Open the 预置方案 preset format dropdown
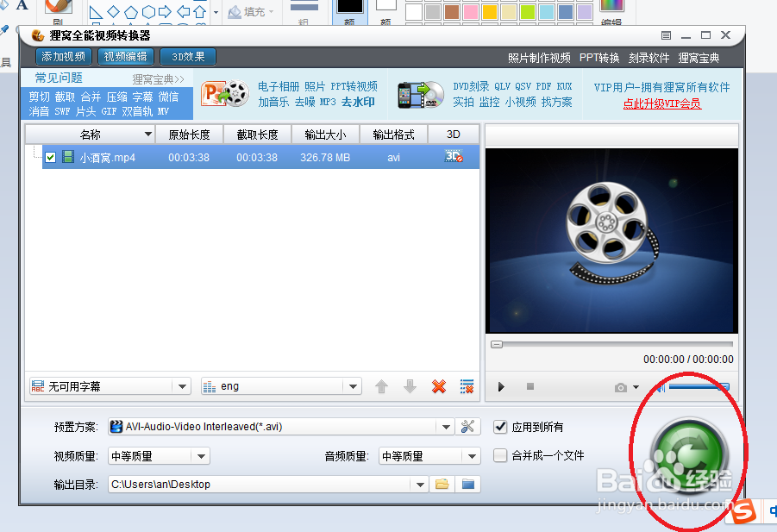The height and width of the screenshot is (532, 777). tap(446, 427)
